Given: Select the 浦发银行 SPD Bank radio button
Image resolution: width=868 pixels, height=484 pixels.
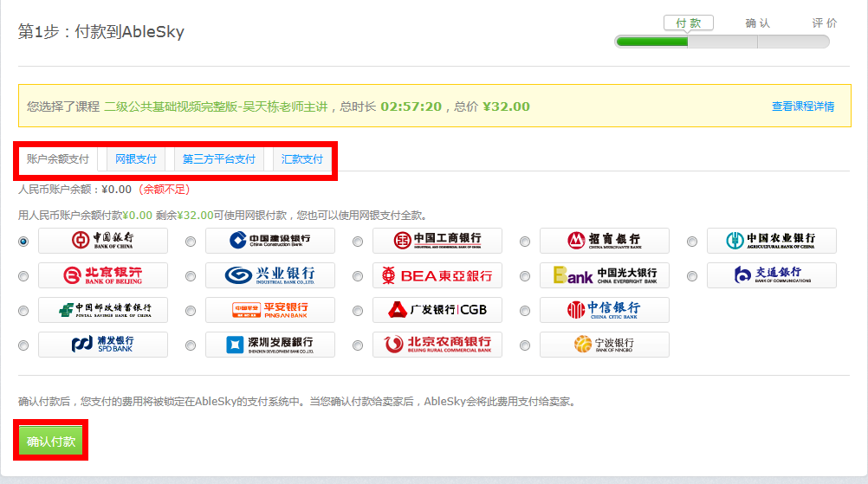Looking at the screenshot, I should pyautogui.click(x=23, y=345).
